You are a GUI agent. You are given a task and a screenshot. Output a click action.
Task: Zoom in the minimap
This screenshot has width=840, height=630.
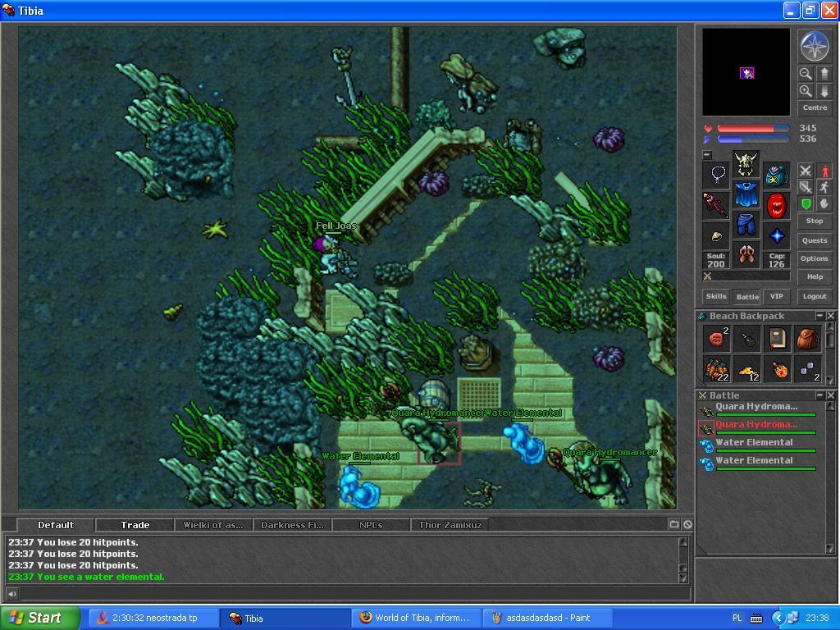pos(806,91)
